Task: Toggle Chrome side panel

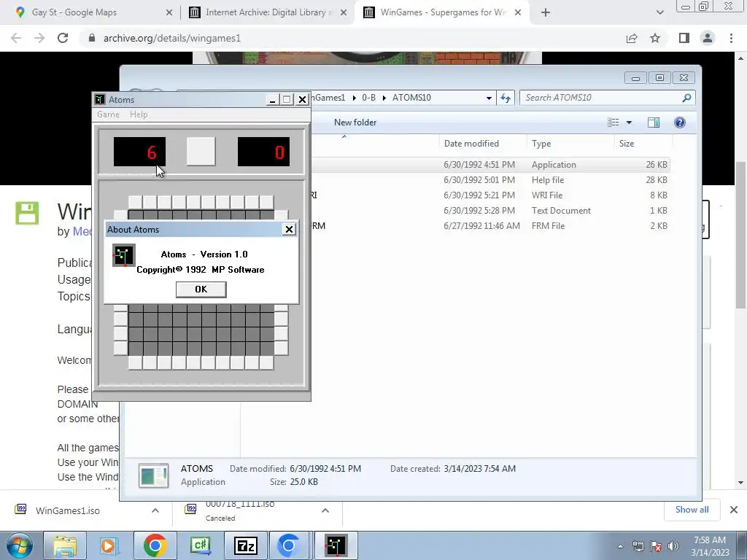Action: click(684, 38)
